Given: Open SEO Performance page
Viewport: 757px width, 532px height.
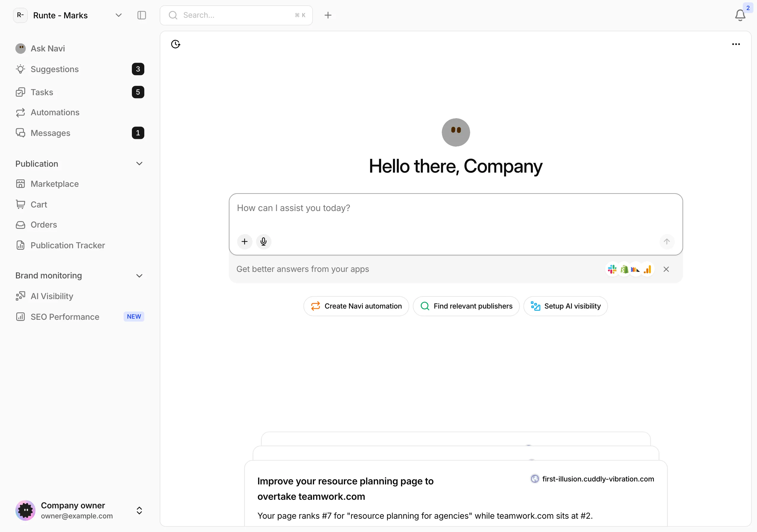Looking at the screenshot, I should coord(80,317).
